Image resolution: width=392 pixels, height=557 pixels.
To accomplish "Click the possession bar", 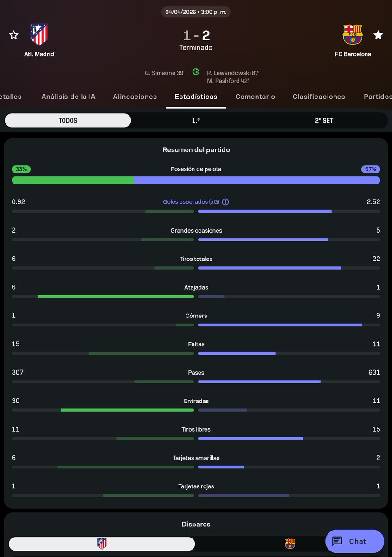I will coord(196,180).
